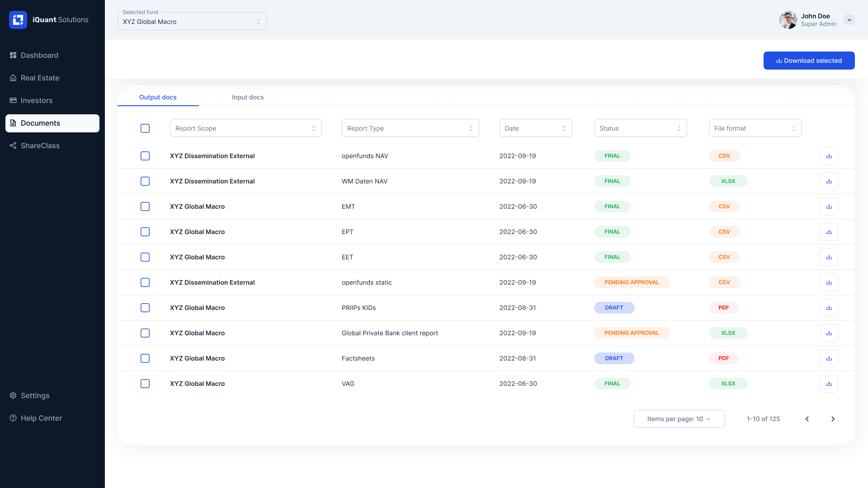Download the openfunds static file
The image size is (868, 488).
(829, 282)
